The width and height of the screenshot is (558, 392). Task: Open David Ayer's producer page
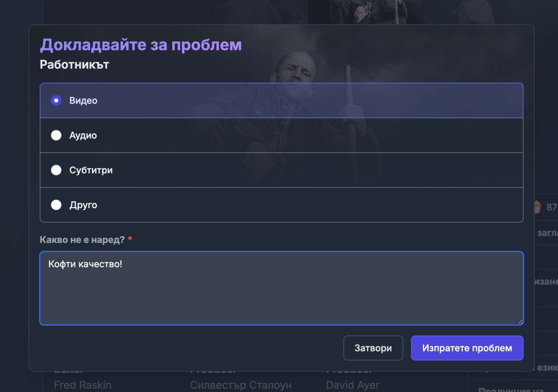click(x=353, y=385)
